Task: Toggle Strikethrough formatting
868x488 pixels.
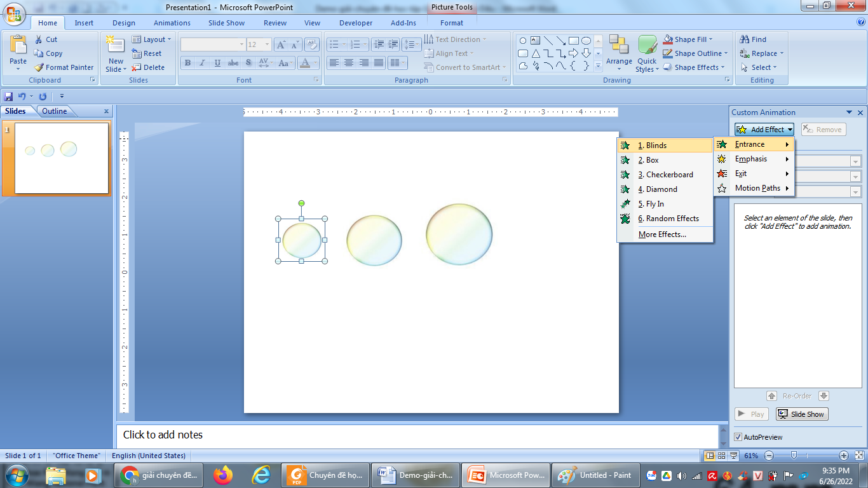Action: click(x=233, y=63)
